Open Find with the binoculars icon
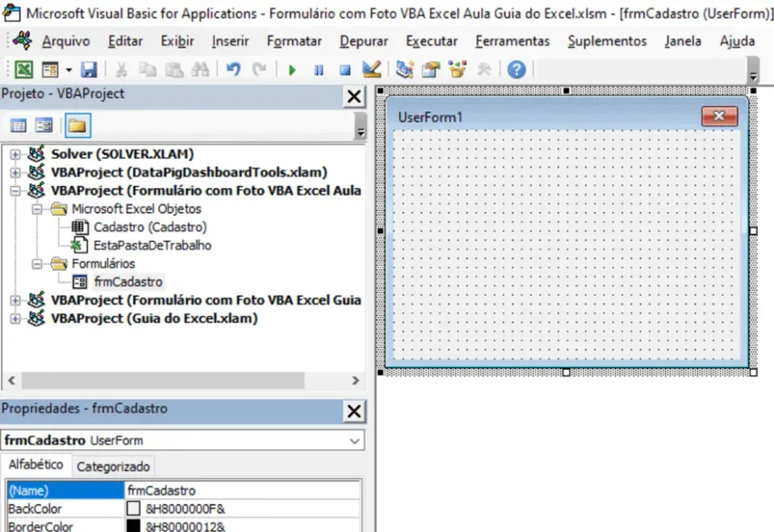Image resolution: width=774 pixels, height=532 pixels. pyautogui.click(x=200, y=69)
